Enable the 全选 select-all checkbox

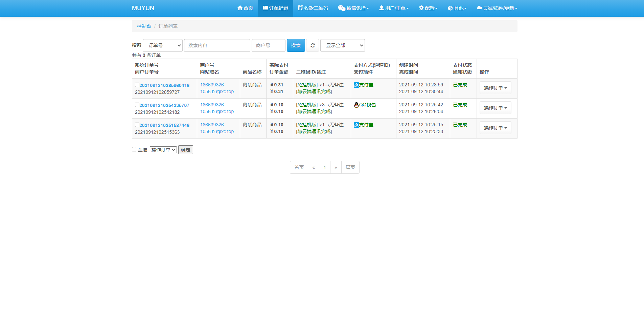[x=134, y=149]
